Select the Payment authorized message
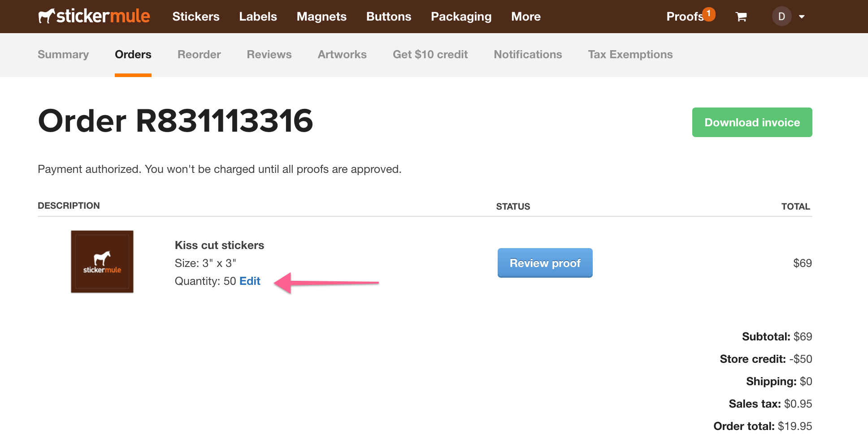 (x=220, y=169)
